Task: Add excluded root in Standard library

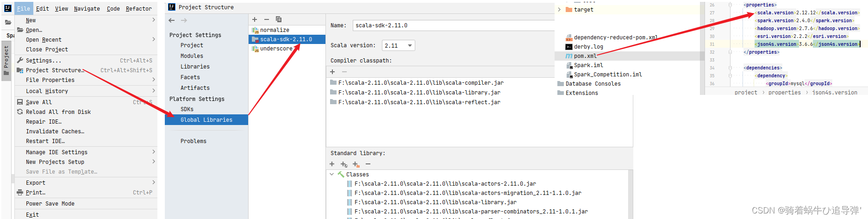Action: (356, 164)
